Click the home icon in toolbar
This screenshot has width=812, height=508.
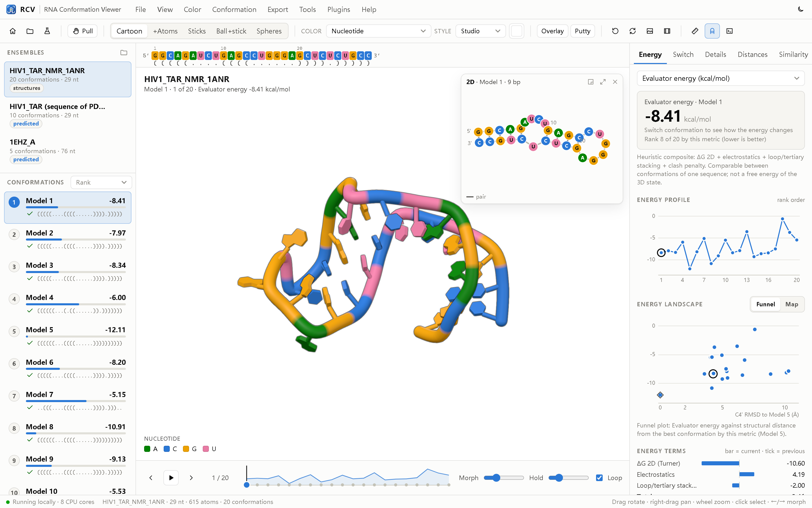click(13, 31)
